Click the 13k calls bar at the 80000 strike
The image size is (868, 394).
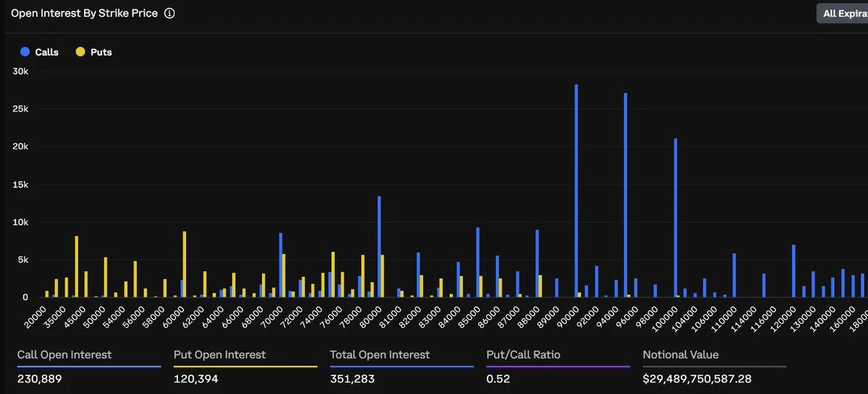click(x=379, y=247)
